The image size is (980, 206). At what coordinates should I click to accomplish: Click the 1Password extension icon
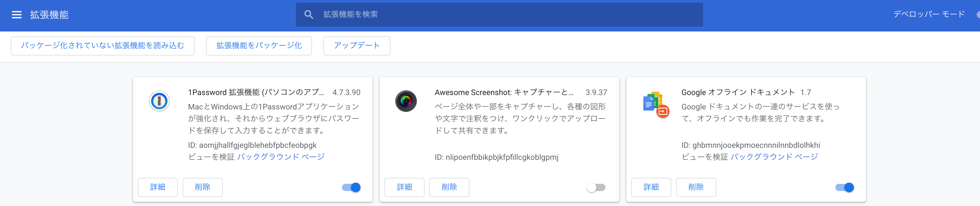[159, 101]
